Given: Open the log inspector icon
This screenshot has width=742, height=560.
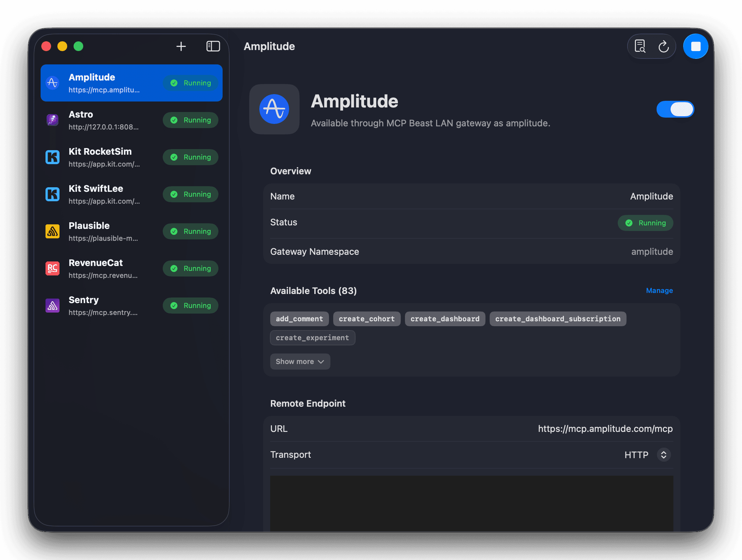Looking at the screenshot, I should click(x=640, y=46).
